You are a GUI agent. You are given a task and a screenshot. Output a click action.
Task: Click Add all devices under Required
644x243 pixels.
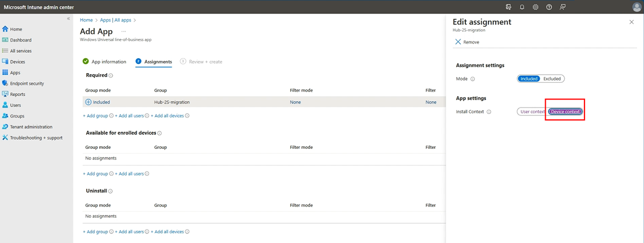[170, 116]
